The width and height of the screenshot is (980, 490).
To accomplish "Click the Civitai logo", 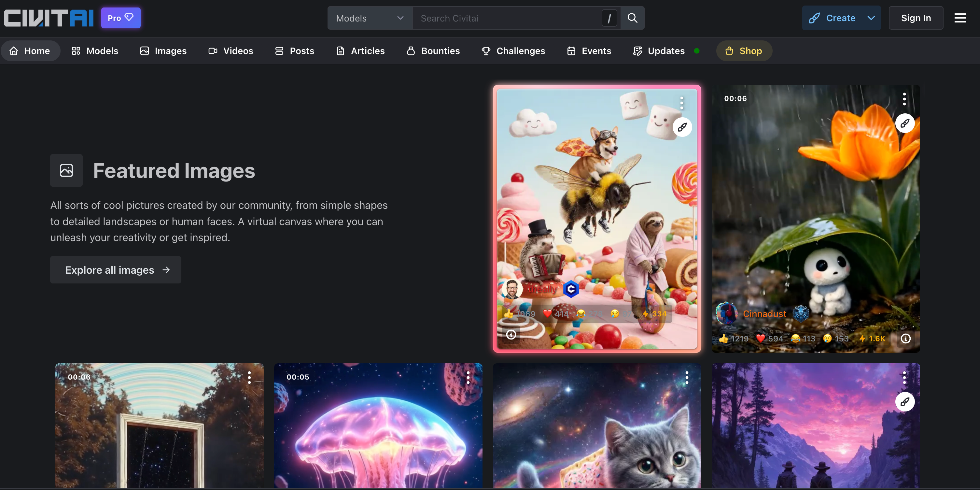I will point(49,18).
